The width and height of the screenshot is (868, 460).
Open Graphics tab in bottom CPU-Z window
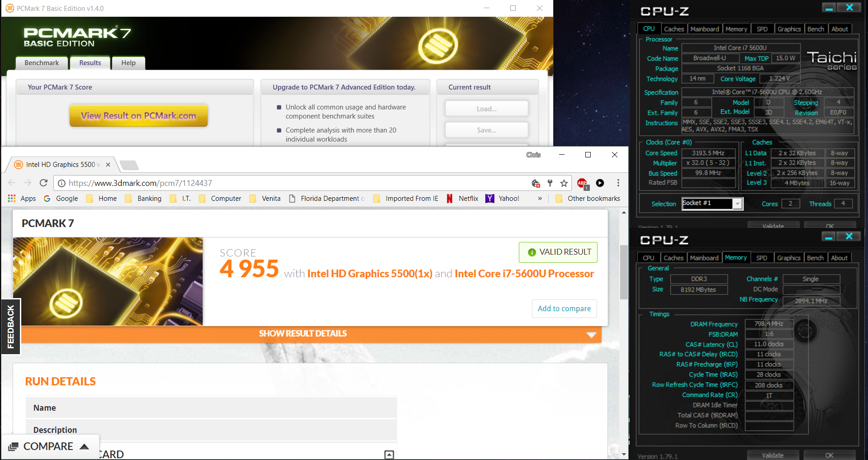pos(789,258)
